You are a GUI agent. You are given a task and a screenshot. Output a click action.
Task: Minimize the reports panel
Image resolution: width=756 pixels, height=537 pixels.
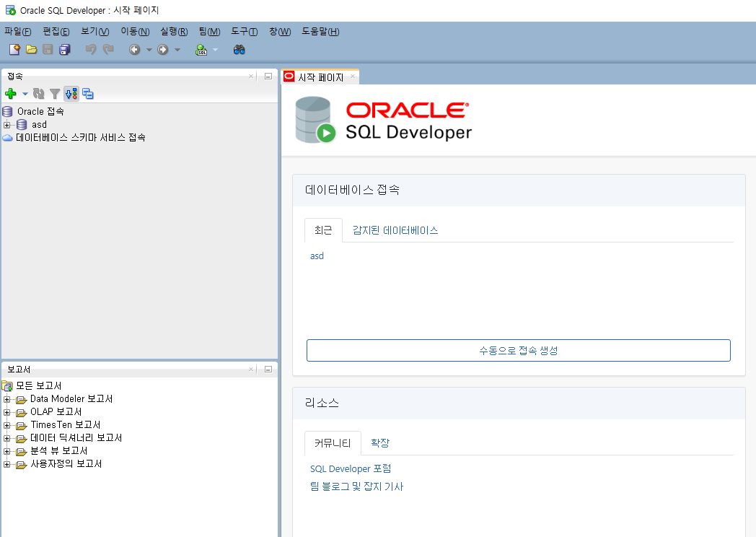(268, 369)
